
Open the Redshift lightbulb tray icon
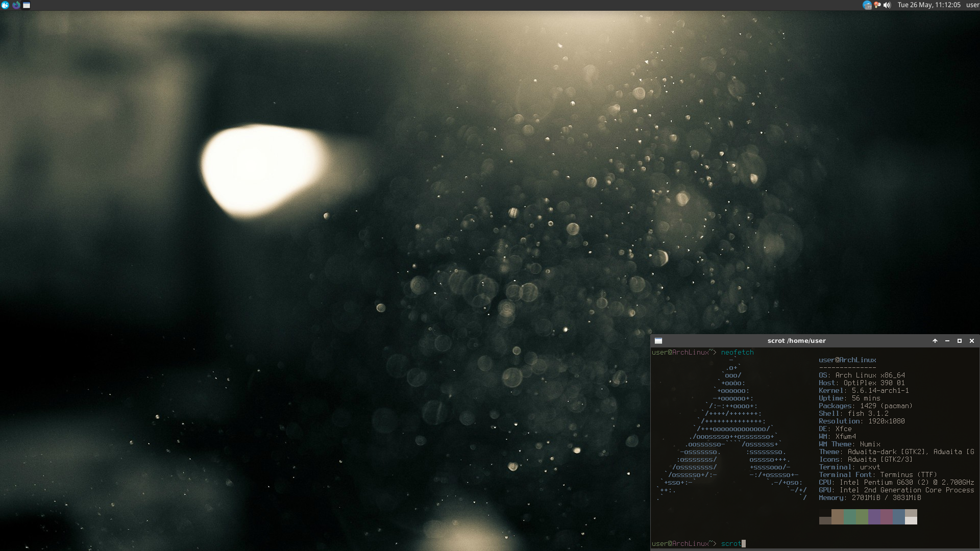pos(877,5)
